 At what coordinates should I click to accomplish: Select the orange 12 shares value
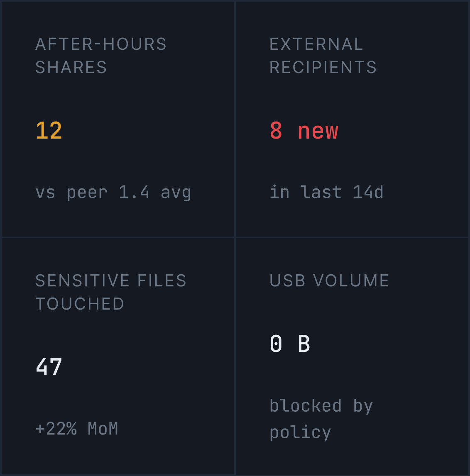[49, 131]
